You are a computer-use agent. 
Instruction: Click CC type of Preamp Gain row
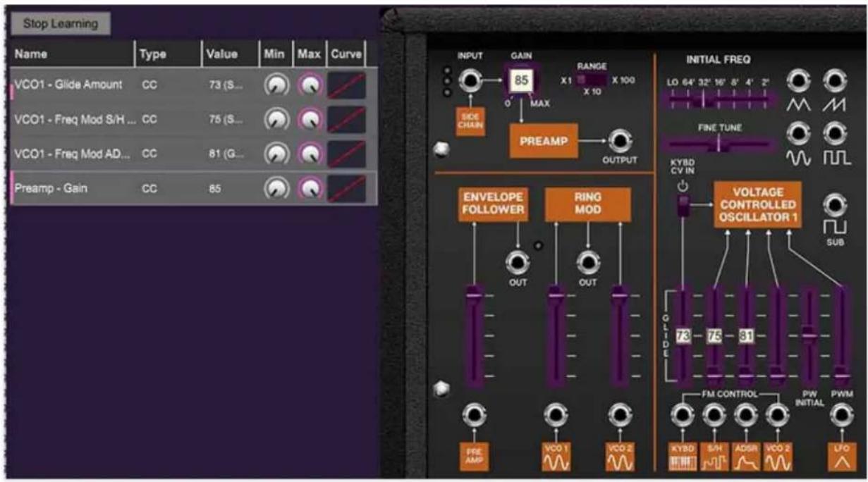pyautogui.click(x=149, y=189)
